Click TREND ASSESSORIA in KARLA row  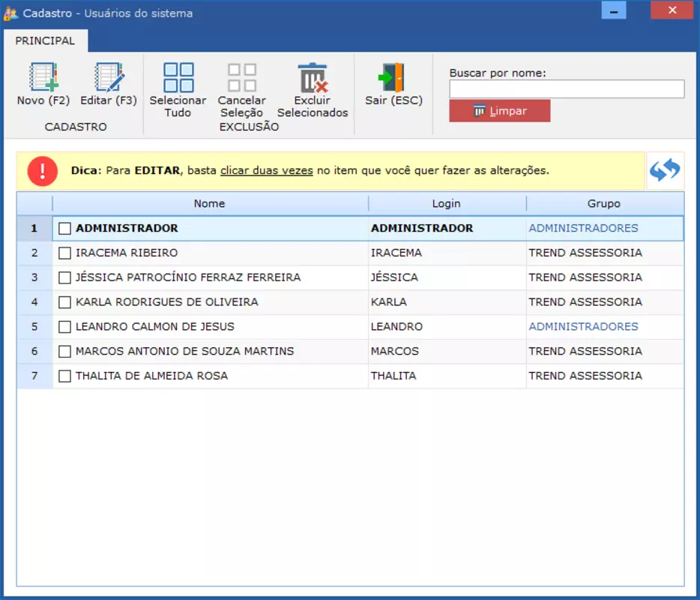pos(586,302)
